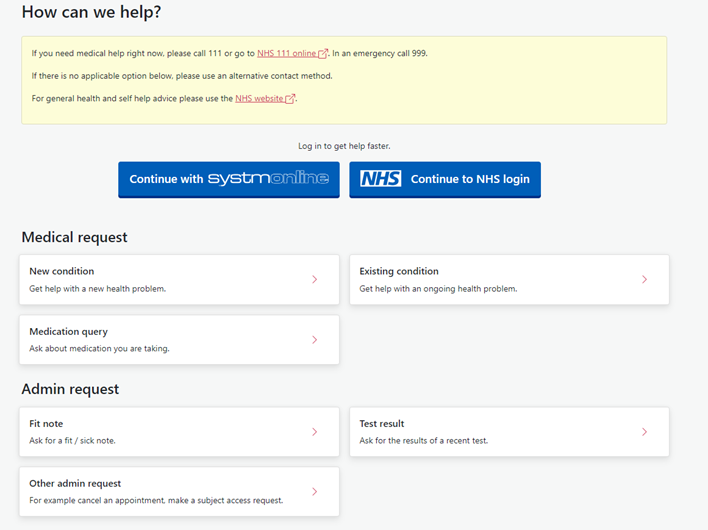Open the Medication query card
This screenshot has height=530, width=708.
pyautogui.click(x=179, y=339)
